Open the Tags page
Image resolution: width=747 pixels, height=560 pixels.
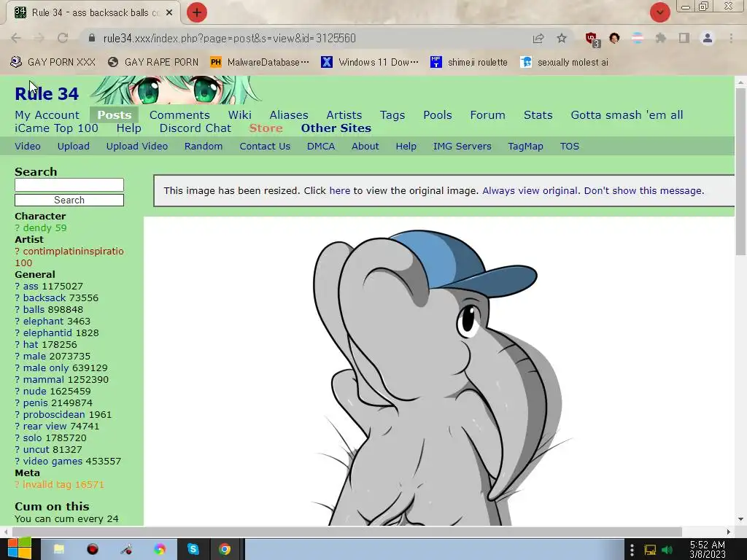point(392,114)
